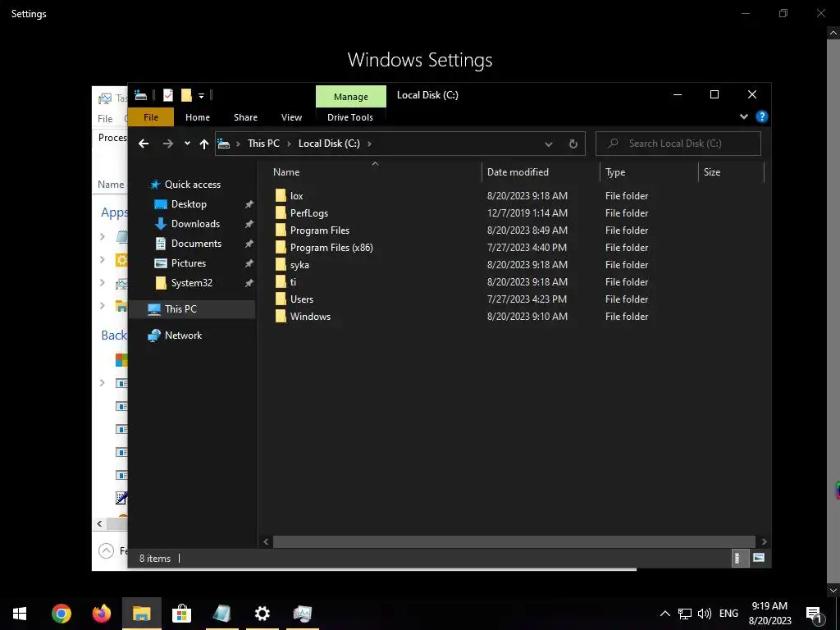This screenshot has width=840, height=630.
Task: Select the Program Files folder icon
Action: click(281, 231)
